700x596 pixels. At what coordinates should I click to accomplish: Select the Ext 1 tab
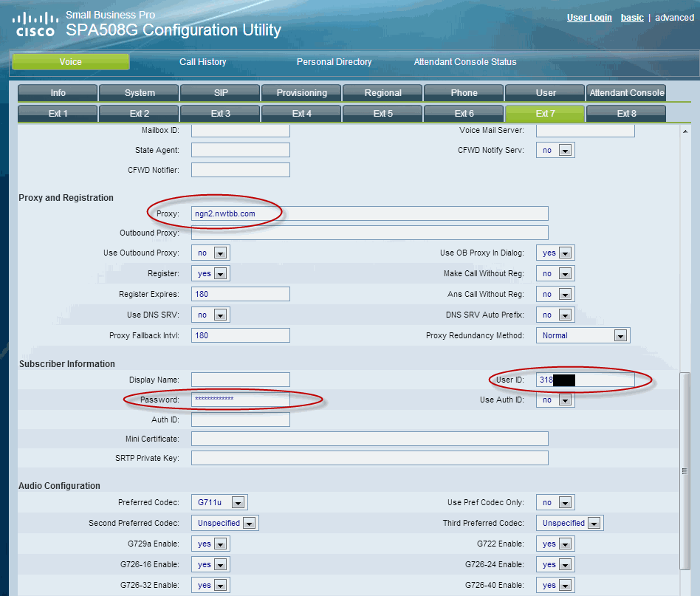click(58, 114)
